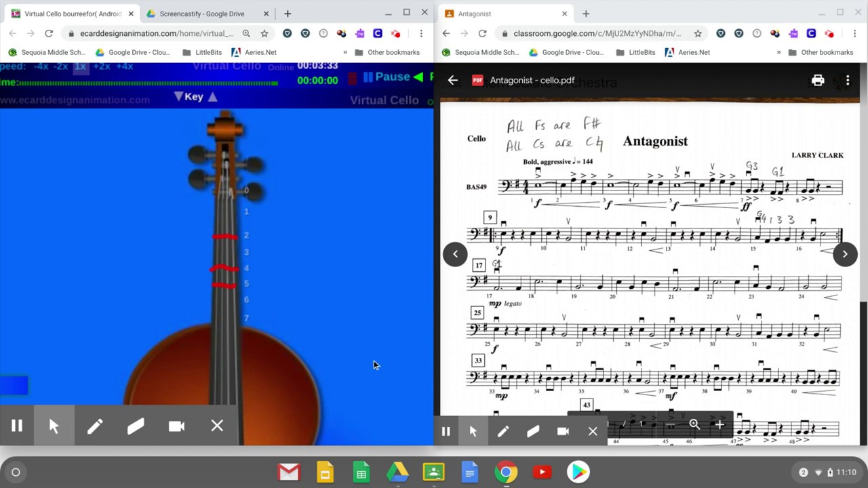
Task: Reload the Virtual Cello page
Action: [49, 33]
